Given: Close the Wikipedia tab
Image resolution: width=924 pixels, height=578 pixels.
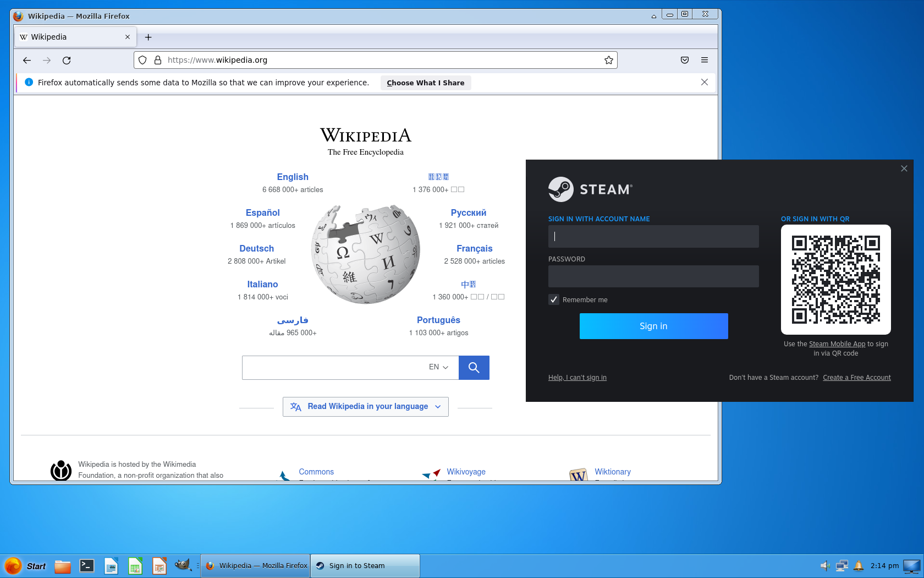Looking at the screenshot, I should (x=128, y=37).
